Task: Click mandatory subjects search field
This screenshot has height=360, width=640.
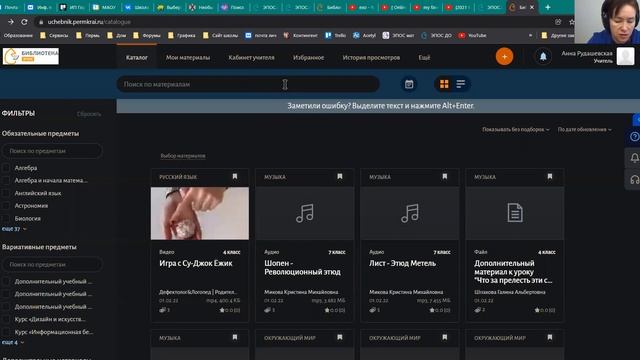Action: [52, 151]
